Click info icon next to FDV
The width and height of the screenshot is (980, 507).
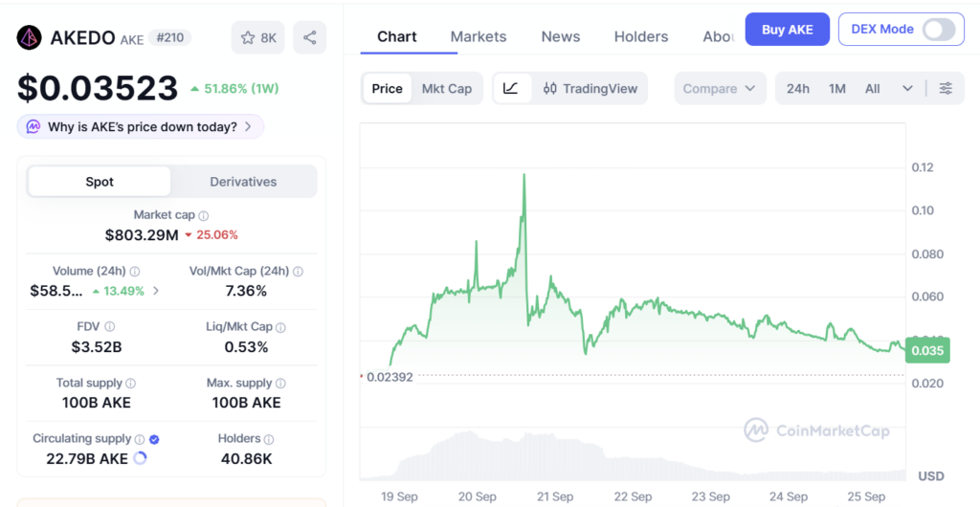point(109,326)
